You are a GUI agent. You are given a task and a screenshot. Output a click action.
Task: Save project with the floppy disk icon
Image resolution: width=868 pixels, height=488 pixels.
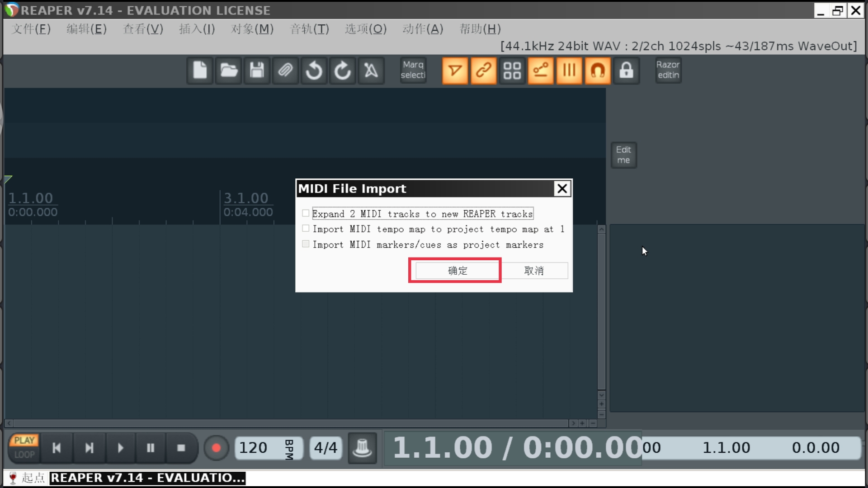click(x=257, y=70)
